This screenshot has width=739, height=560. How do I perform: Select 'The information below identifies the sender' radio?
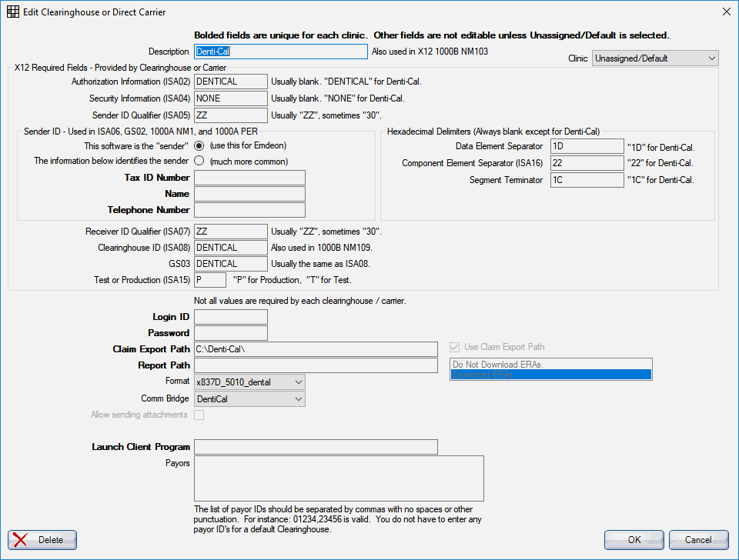coord(199,161)
